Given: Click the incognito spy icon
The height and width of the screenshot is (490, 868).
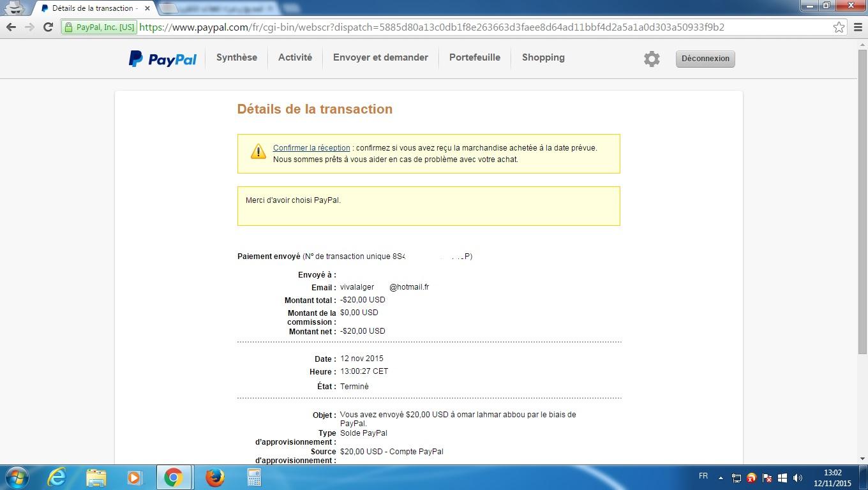Looking at the screenshot, I should tap(15, 8).
